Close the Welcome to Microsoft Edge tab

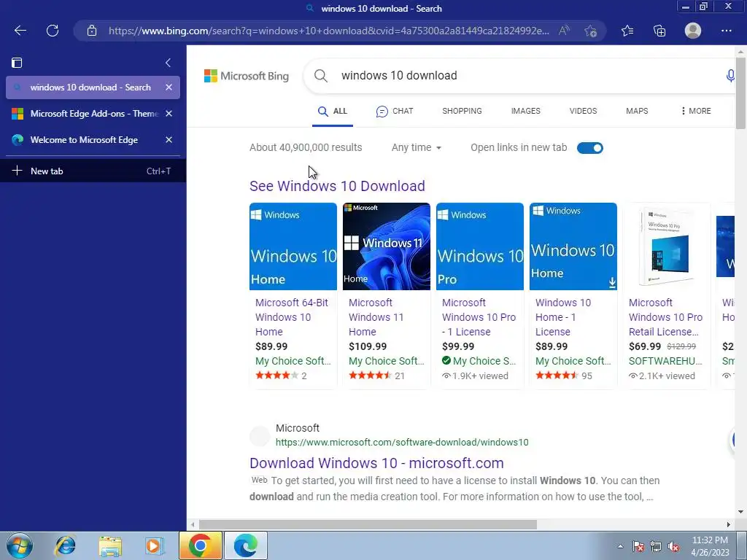tap(169, 139)
